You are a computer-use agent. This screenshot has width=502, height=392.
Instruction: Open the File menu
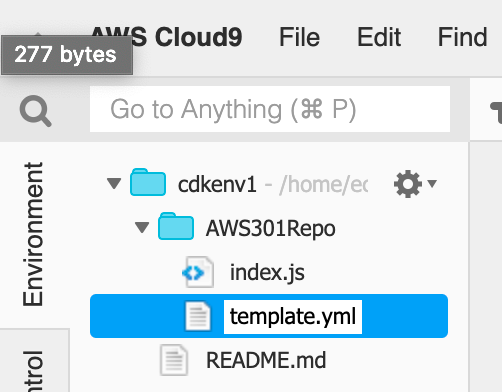pyautogui.click(x=299, y=37)
